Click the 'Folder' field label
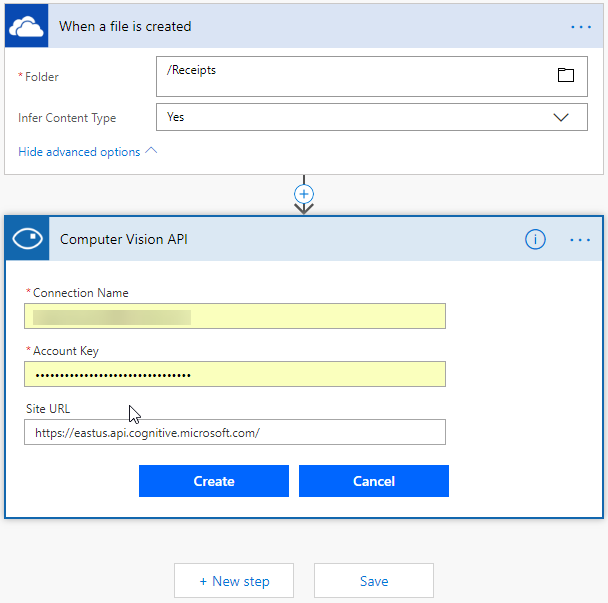This screenshot has height=603, width=608. pos(42,77)
